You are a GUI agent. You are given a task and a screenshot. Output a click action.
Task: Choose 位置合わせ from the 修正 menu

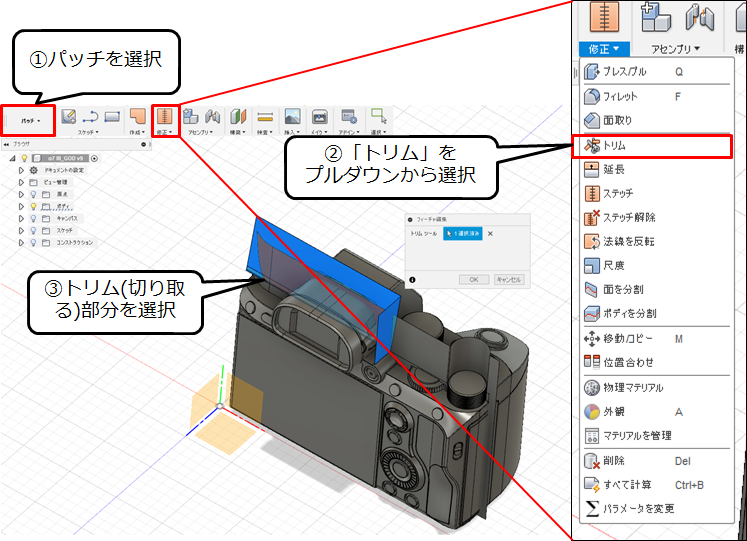pos(656,362)
